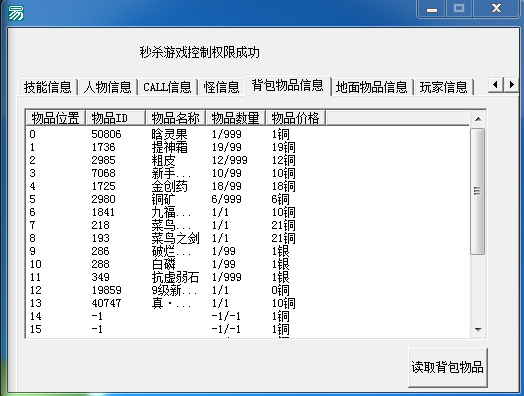Click the price 12铜 cell
Screen dimensions: 524x396
pos(283,160)
